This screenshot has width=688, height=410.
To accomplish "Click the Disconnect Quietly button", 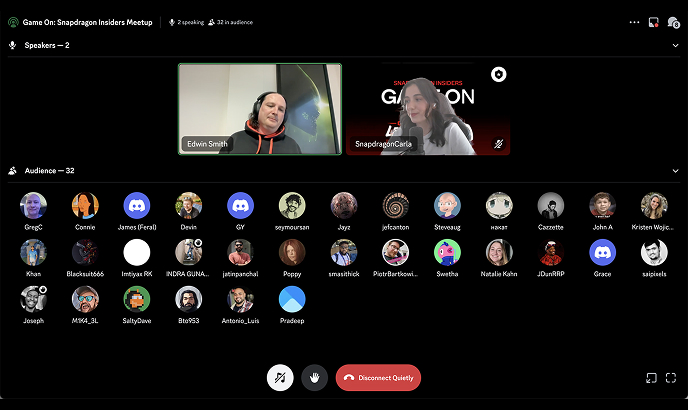I will 378,378.
